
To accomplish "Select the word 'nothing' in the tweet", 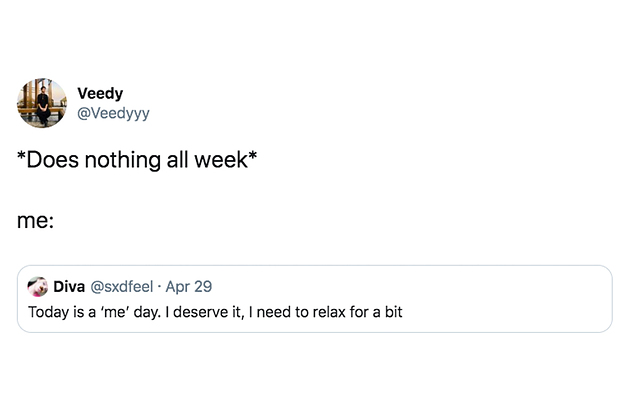I will 122,160.
